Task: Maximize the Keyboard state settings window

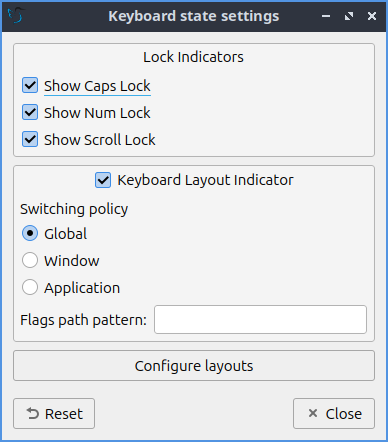Action: point(349,16)
